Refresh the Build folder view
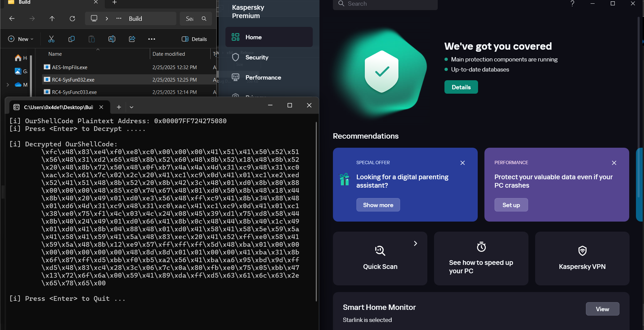 pos(72,19)
